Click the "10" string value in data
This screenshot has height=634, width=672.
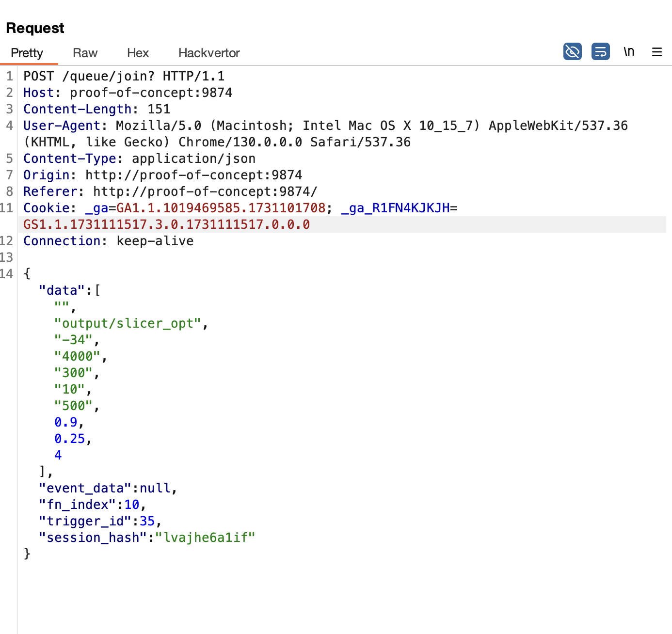click(70, 389)
